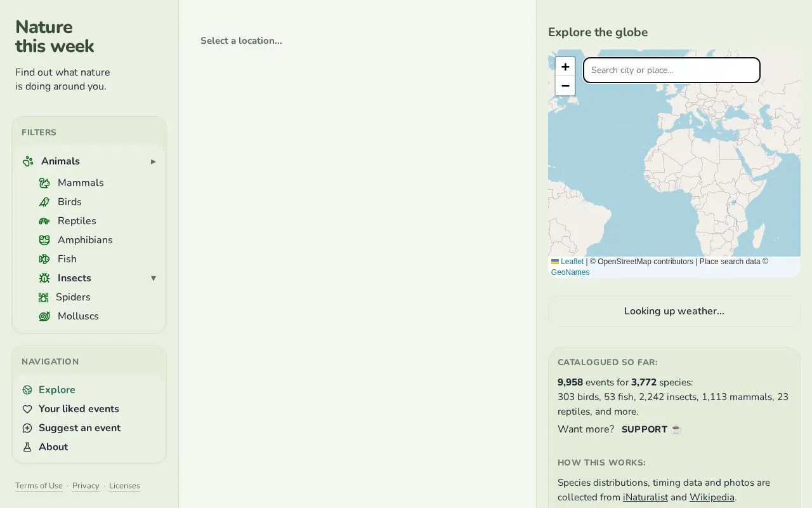The height and width of the screenshot is (508, 812).
Task: Open Terms of Use link
Action: click(x=39, y=486)
